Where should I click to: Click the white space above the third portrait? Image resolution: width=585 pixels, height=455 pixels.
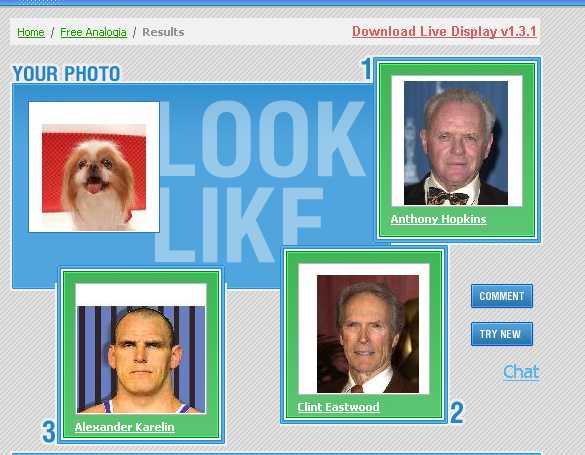point(141,295)
